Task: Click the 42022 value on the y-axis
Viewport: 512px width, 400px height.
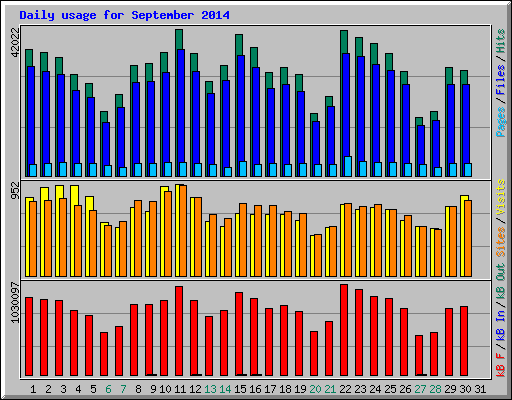Action: tap(15, 42)
